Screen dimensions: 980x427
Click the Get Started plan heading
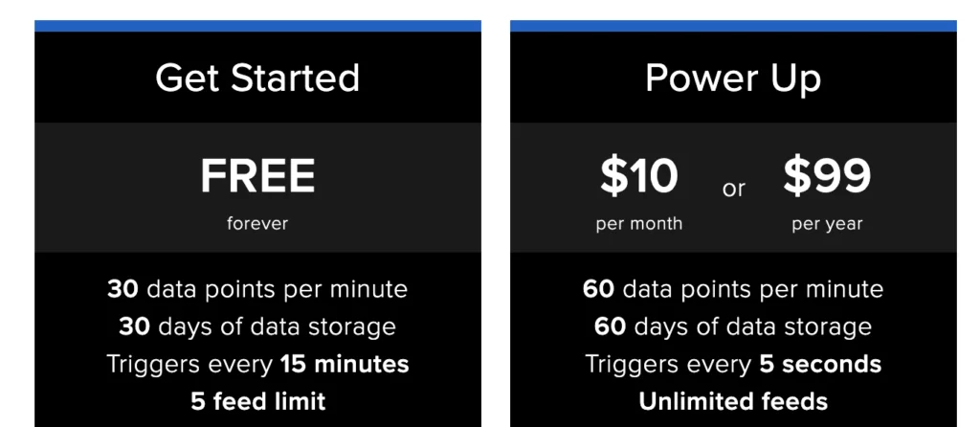point(257,79)
